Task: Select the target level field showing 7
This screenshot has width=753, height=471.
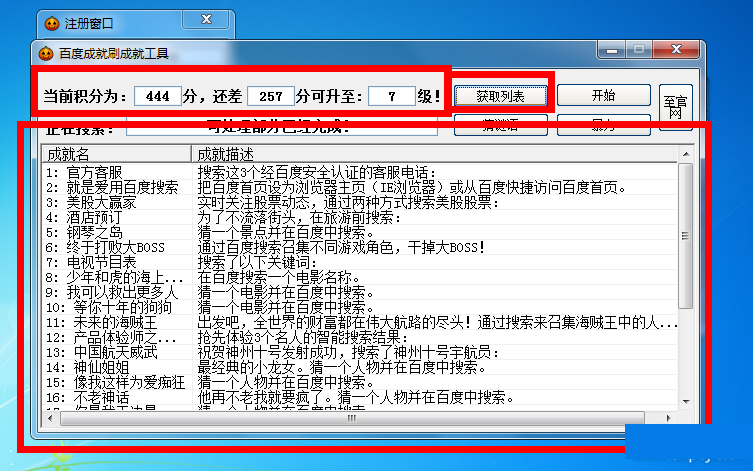Action: click(x=392, y=96)
